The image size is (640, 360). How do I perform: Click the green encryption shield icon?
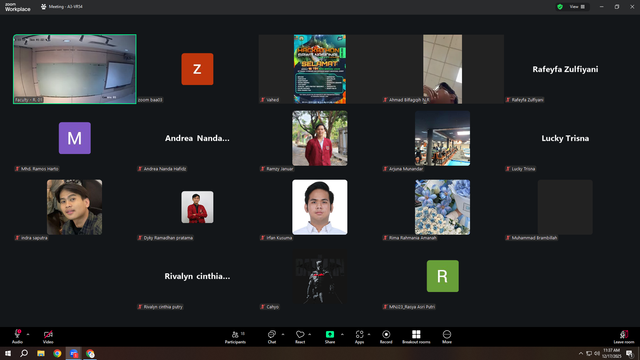tap(560, 7)
